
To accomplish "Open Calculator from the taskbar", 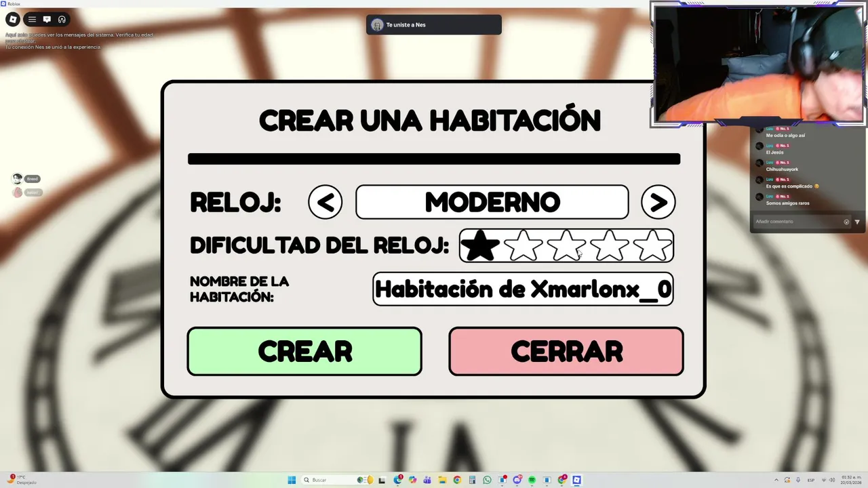I will pyautogui.click(x=472, y=480).
